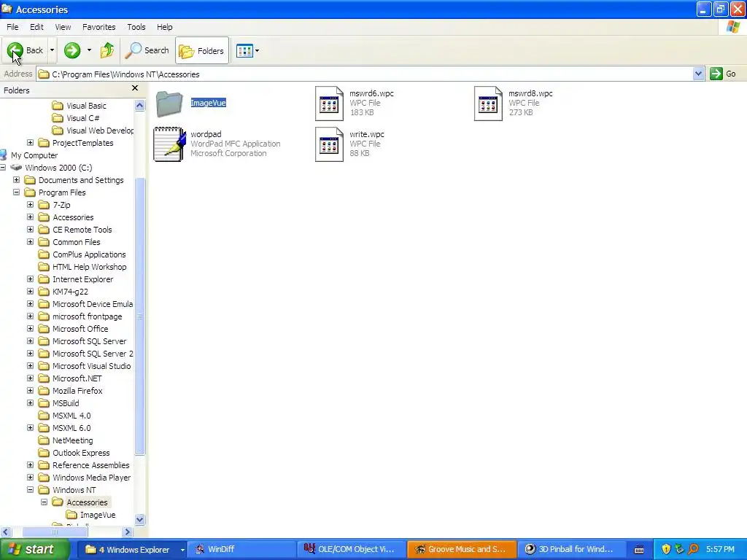Image resolution: width=747 pixels, height=560 pixels.
Task: Open the Search pane
Action: click(147, 50)
